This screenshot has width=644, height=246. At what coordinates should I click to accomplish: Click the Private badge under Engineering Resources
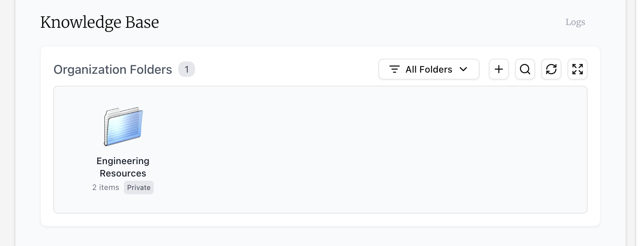[139, 188]
